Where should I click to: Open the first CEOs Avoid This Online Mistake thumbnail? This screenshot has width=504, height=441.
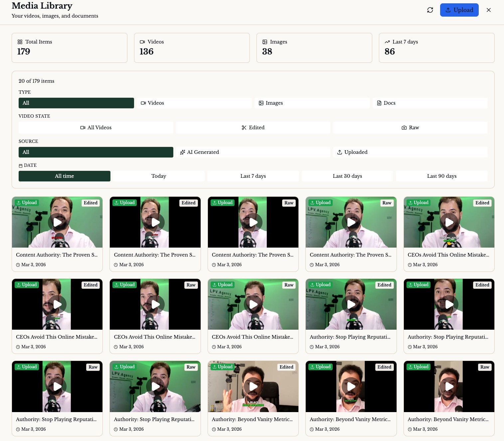coord(449,222)
